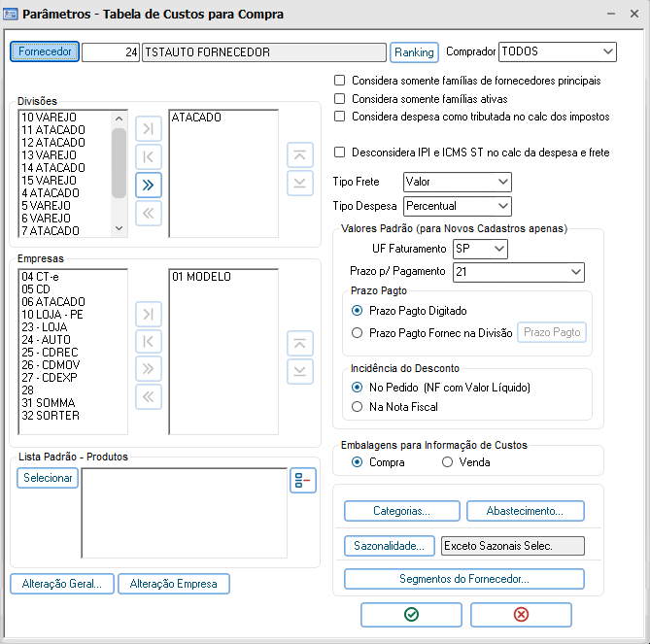Click the Lista Padrão products list box

[185, 513]
